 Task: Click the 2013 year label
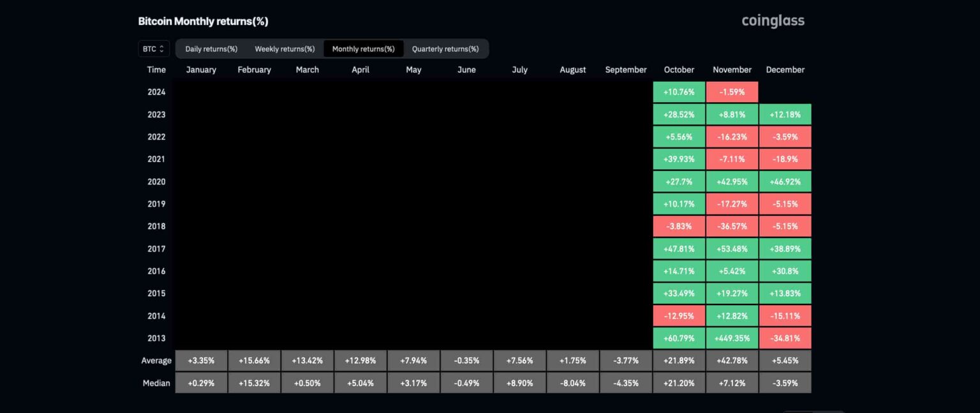(x=156, y=338)
